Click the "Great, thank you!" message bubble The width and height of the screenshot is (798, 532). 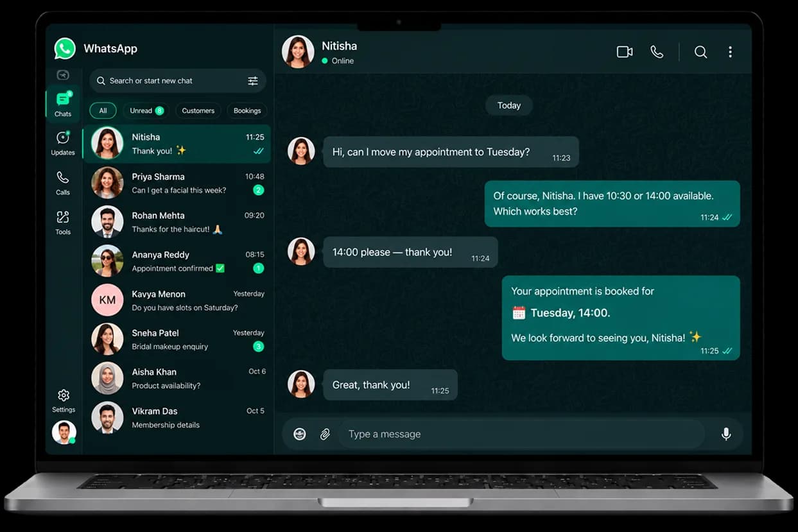point(390,385)
